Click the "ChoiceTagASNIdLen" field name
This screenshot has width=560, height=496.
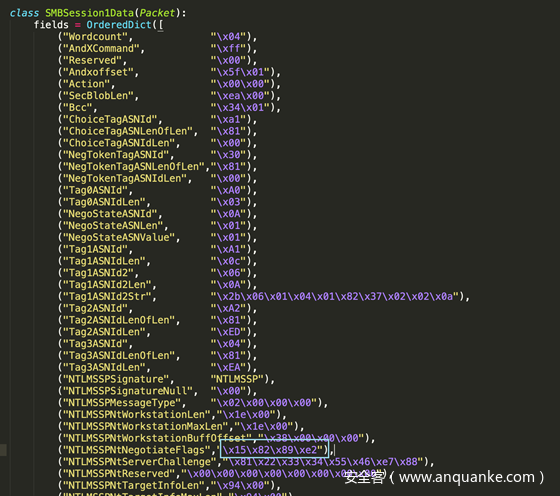point(119,143)
